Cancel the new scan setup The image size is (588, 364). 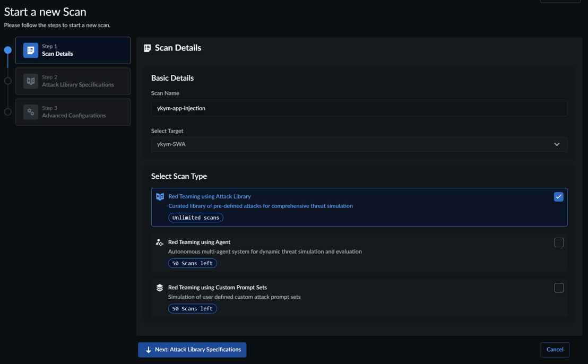tap(555, 350)
